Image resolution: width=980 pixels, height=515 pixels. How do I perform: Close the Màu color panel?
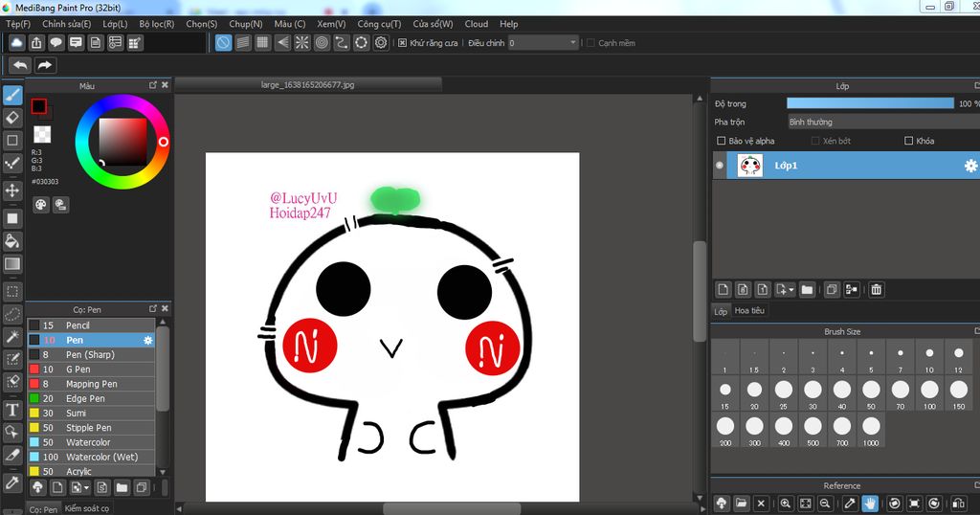tap(165, 85)
